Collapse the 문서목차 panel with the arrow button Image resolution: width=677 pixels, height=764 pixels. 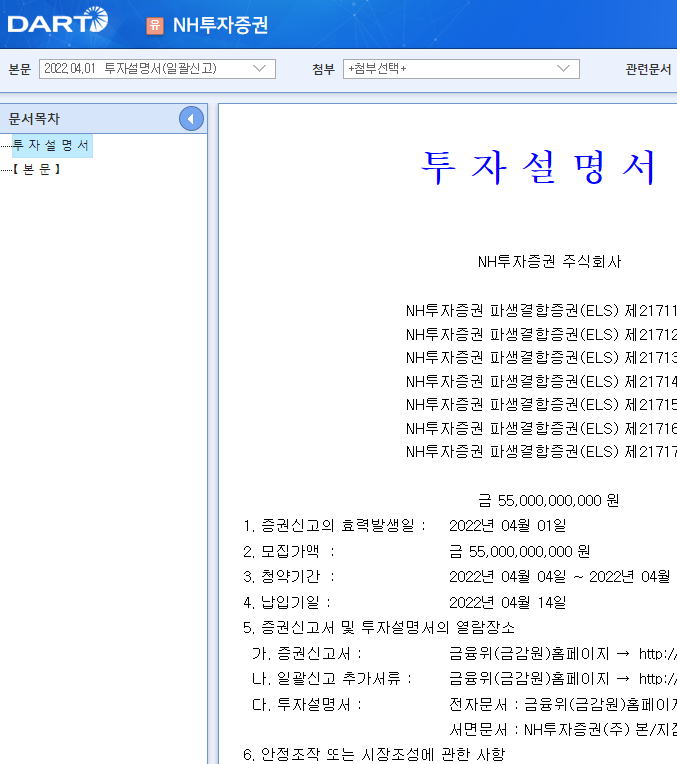point(191,118)
